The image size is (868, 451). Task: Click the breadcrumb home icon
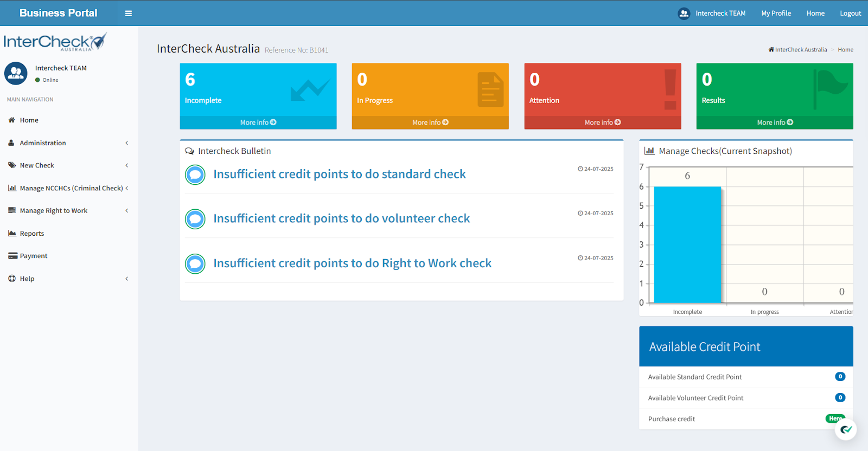[771, 49]
